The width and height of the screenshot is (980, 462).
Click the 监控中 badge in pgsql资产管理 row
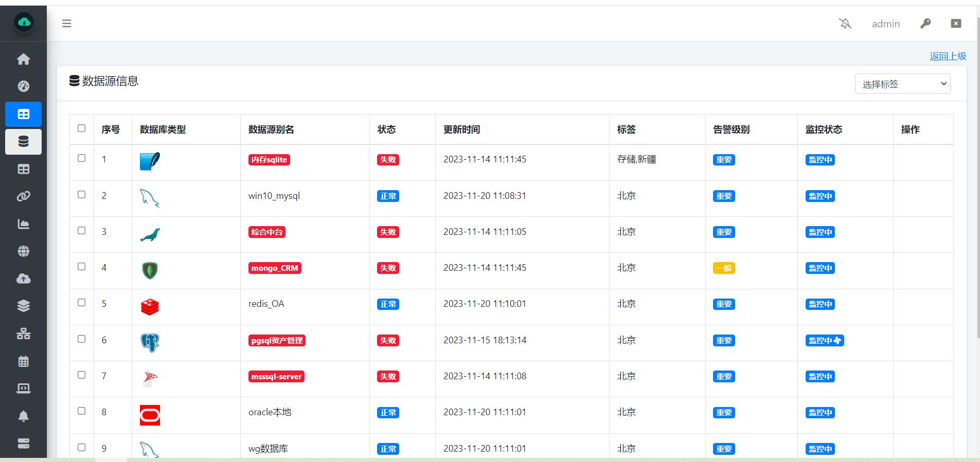tap(825, 340)
